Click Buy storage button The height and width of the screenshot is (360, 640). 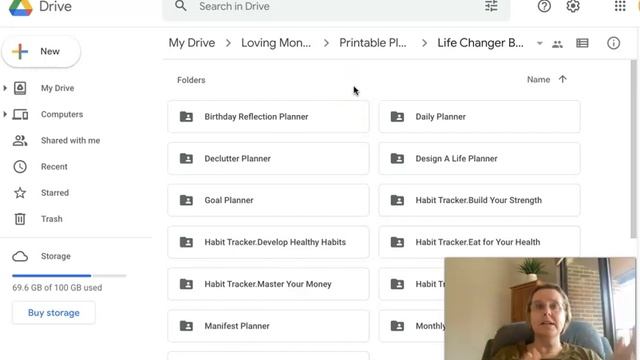pyautogui.click(x=53, y=313)
